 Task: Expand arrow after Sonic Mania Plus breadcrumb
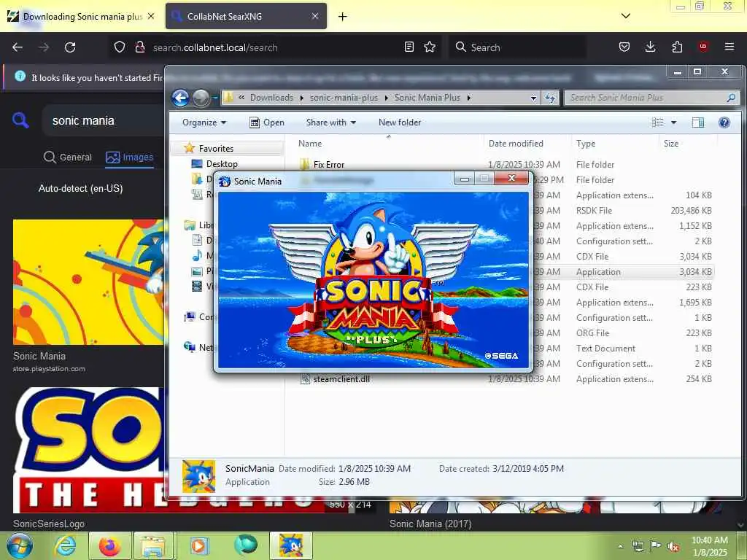click(x=469, y=98)
